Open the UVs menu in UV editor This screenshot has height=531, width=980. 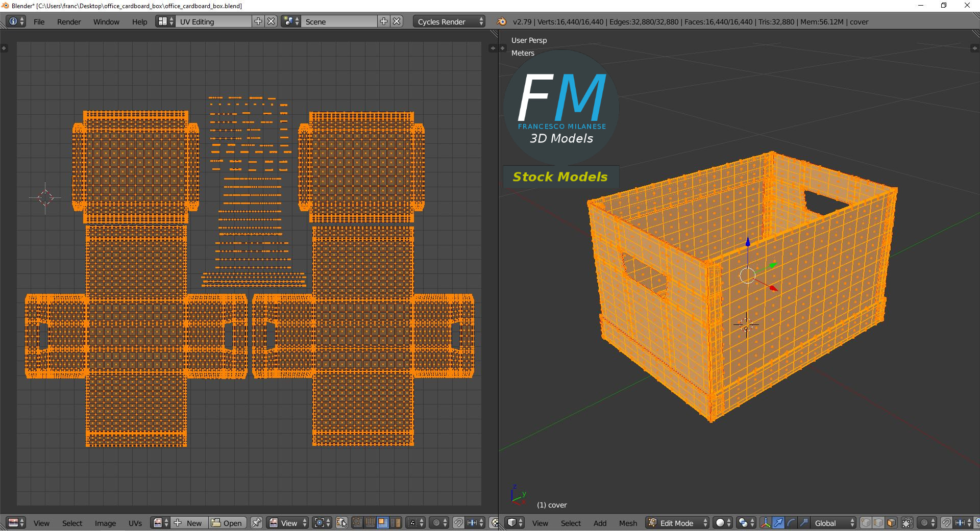coord(135,523)
